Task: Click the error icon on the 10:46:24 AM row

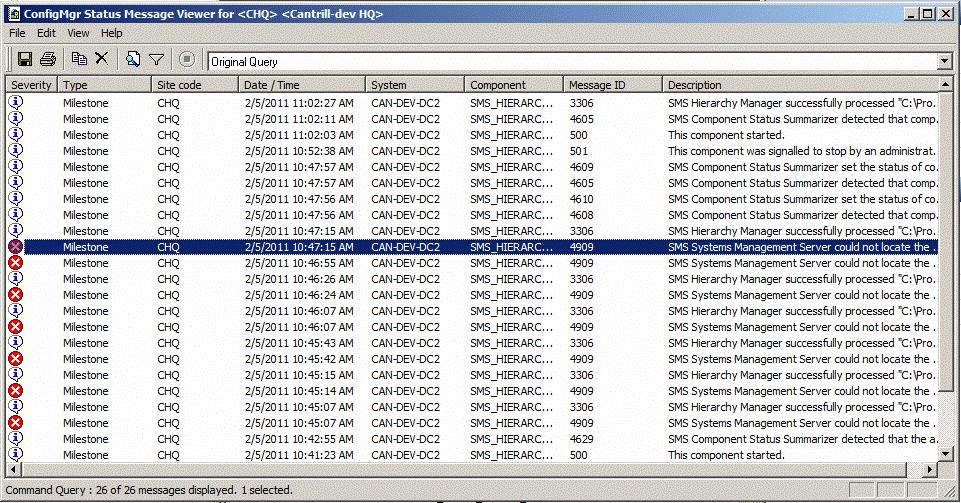Action: 16,295
